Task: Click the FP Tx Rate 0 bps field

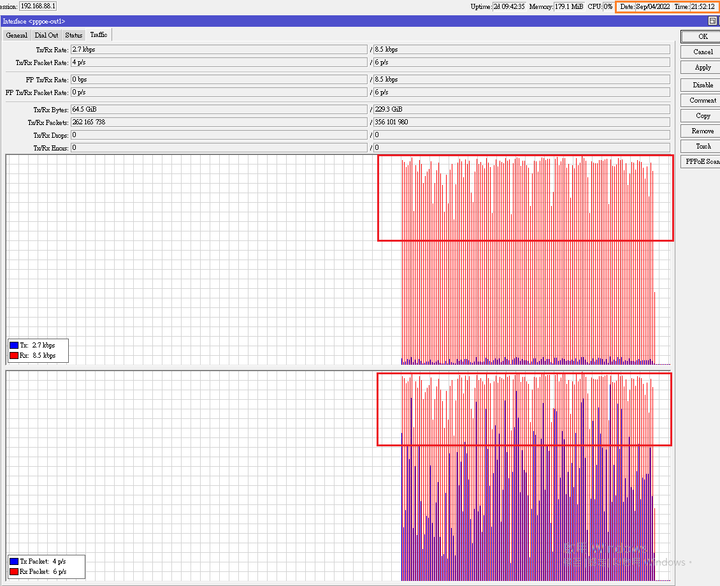Action: 219,79
